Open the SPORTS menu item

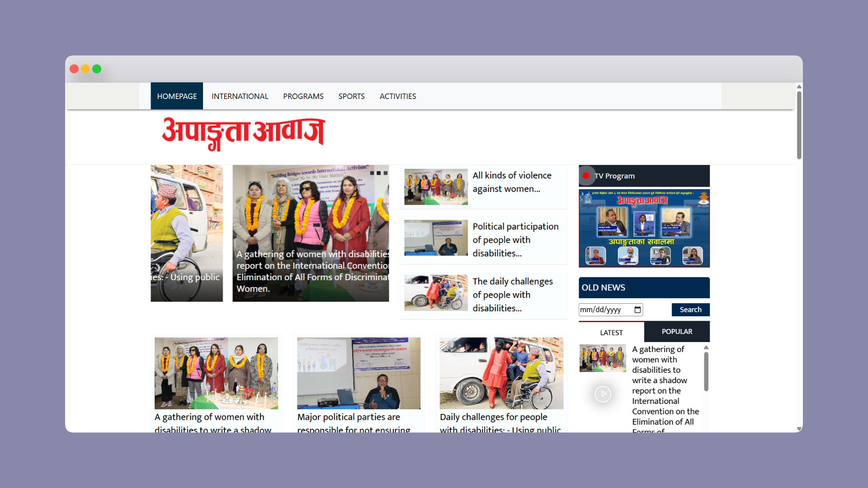pos(351,96)
